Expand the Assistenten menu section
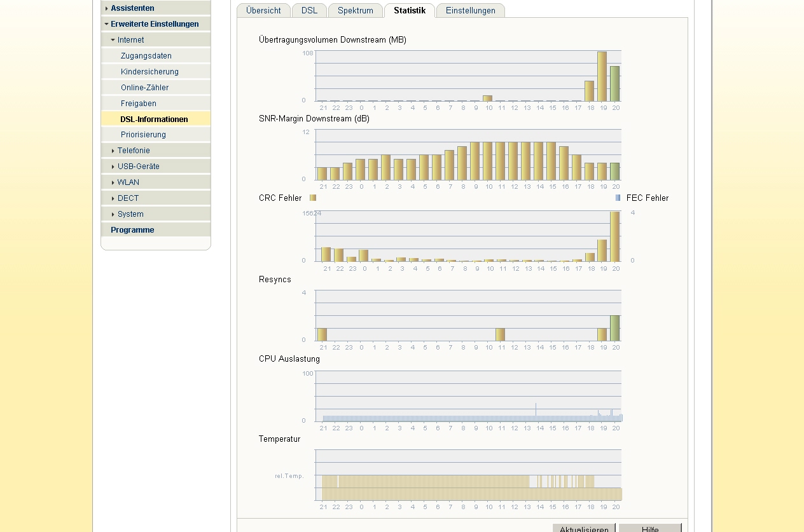804x532 pixels. [x=132, y=8]
